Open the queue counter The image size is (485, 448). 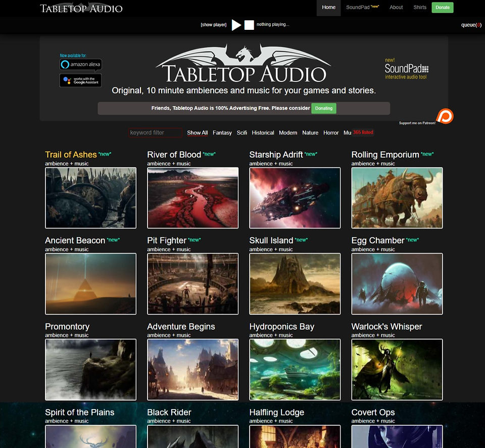tap(471, 25)
